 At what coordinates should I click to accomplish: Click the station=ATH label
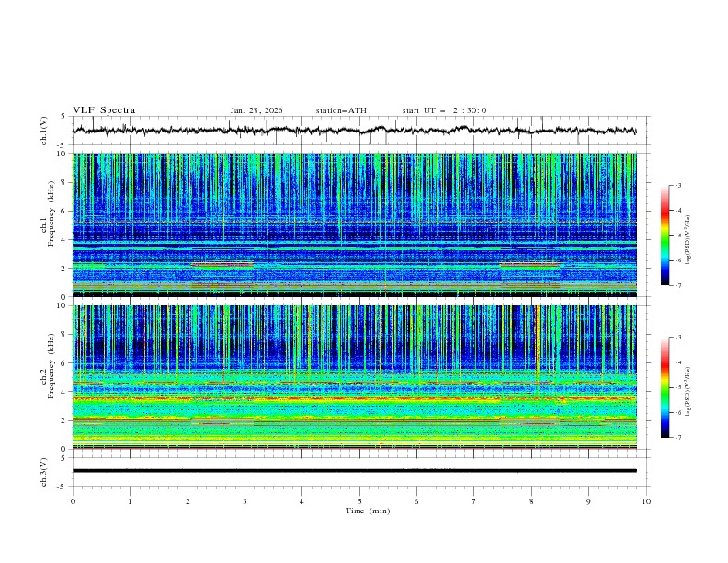tap(341, 110)
